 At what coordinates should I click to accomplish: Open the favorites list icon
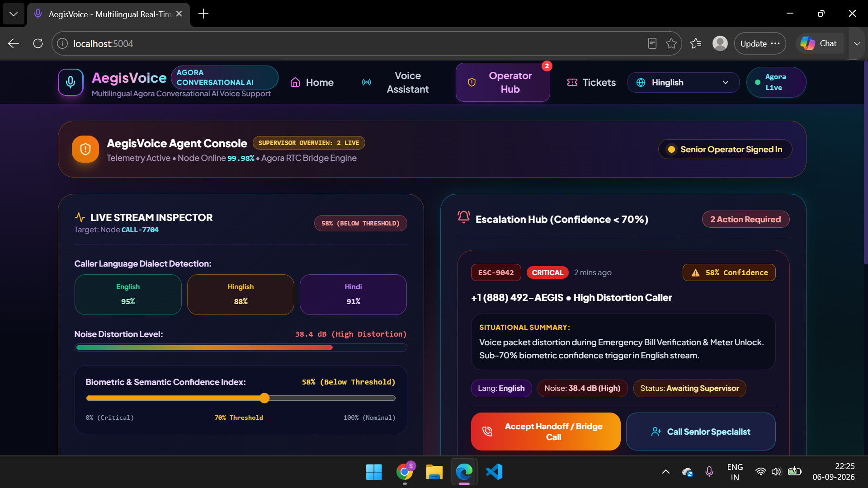[x=696, y=43]
